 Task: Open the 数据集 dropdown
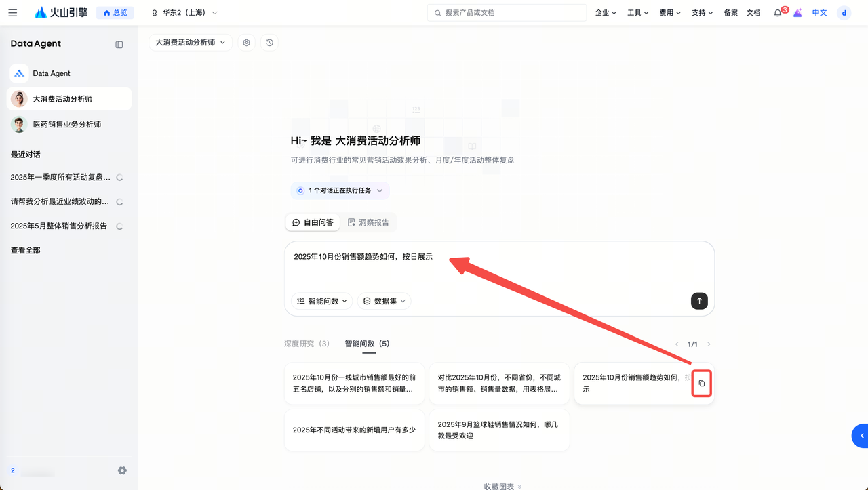point(384,301)
